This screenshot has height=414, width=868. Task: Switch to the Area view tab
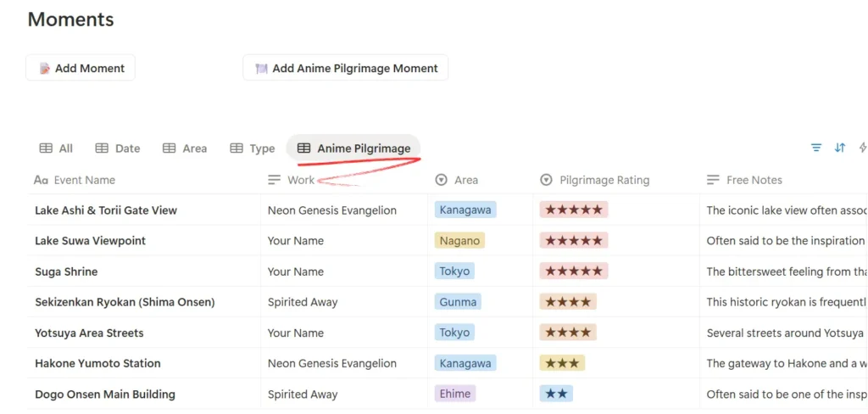point(185,148)
